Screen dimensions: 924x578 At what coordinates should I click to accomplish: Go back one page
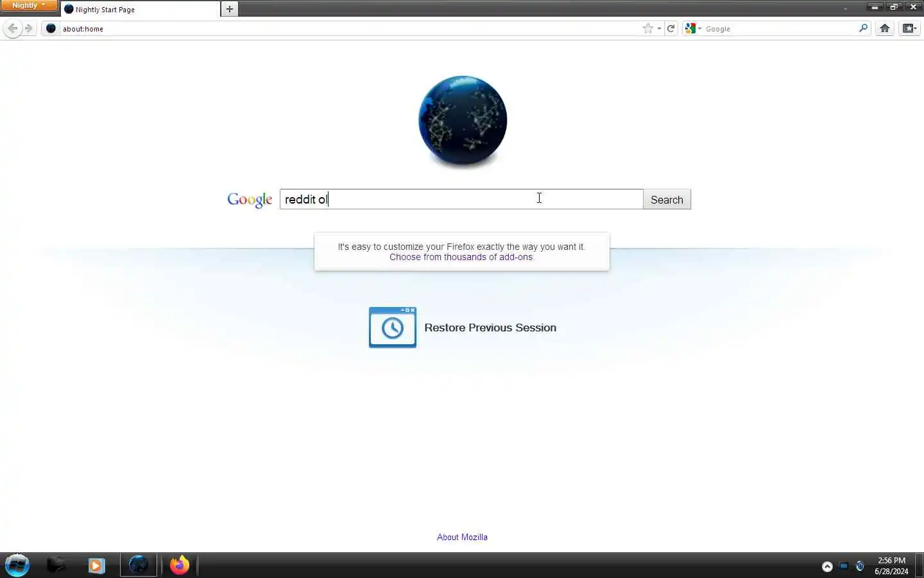pyautogui.click(x=13, y=28)
